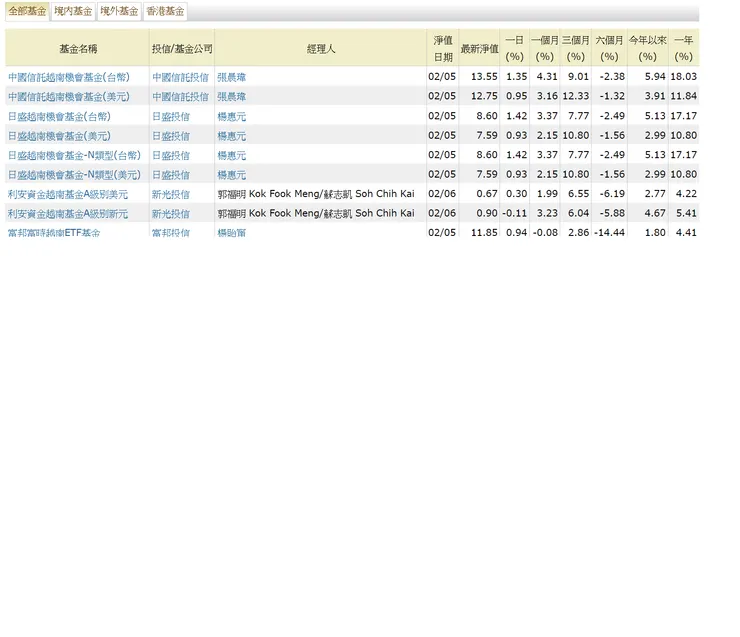Click the 經理人 column header
The width and height of the screenshot is (740, 637).
pos(321,49)
